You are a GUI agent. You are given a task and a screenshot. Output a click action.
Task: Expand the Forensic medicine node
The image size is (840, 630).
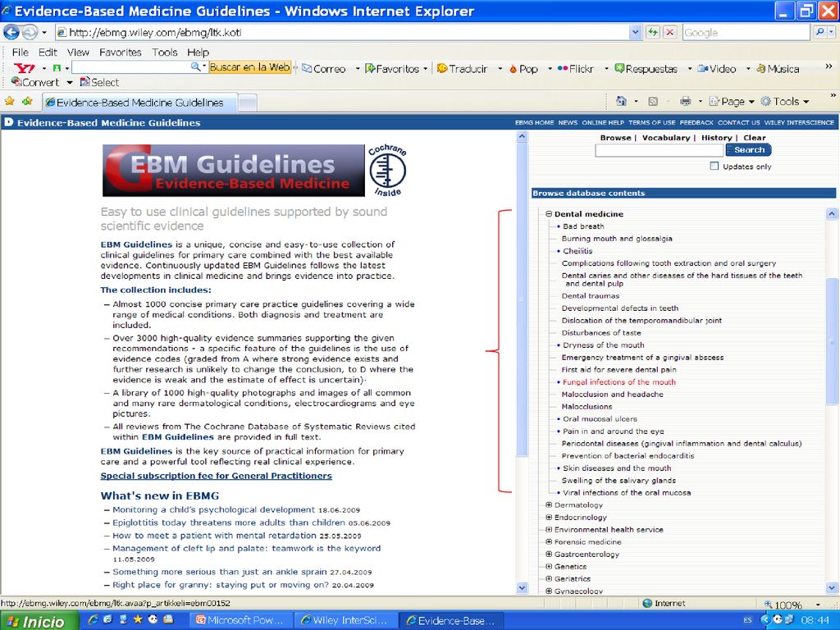click(x=549, y=541)
